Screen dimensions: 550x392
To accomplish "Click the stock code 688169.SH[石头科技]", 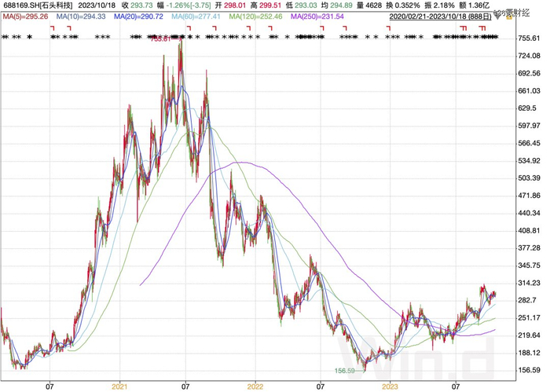I will click(37, 5).
